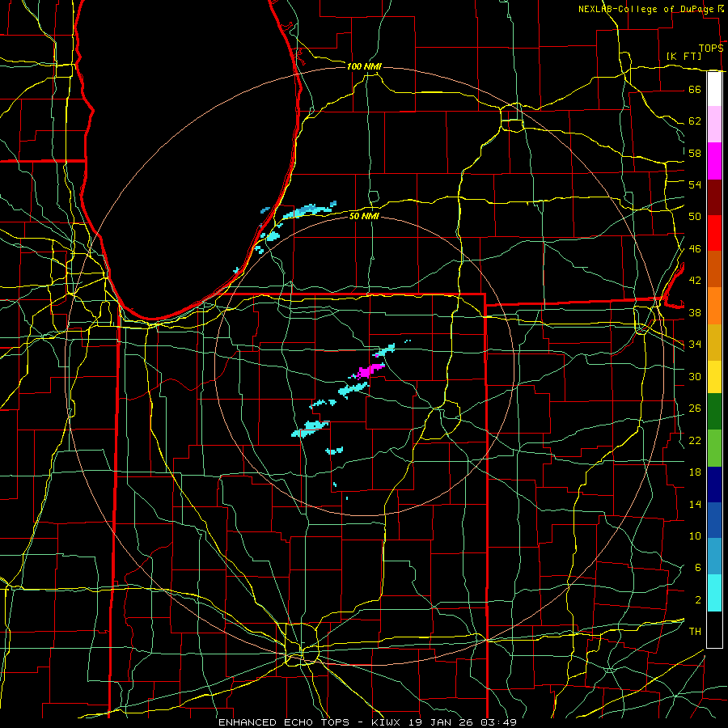Image resolution: width=728 pixels, height=728 pixels.
Task: Click the black TH threshold legend segment
Action: (x=714, y=629)
